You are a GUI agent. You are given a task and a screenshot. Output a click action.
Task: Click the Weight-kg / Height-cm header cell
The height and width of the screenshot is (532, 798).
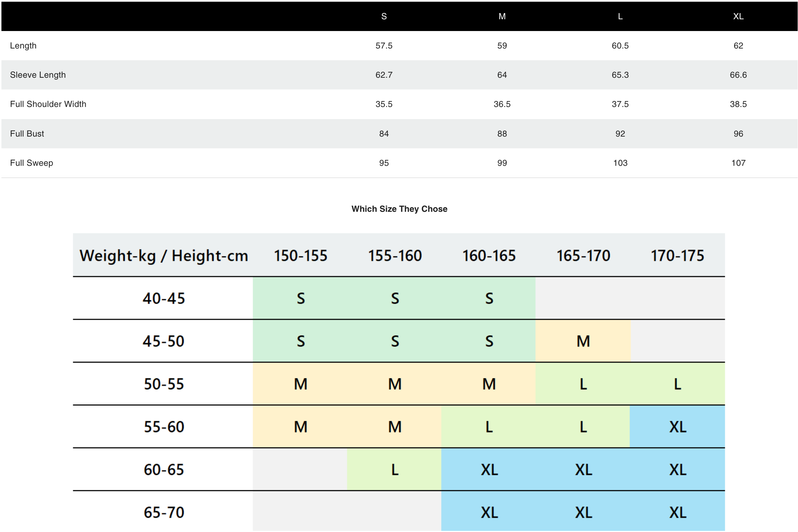tap(163, 256)
